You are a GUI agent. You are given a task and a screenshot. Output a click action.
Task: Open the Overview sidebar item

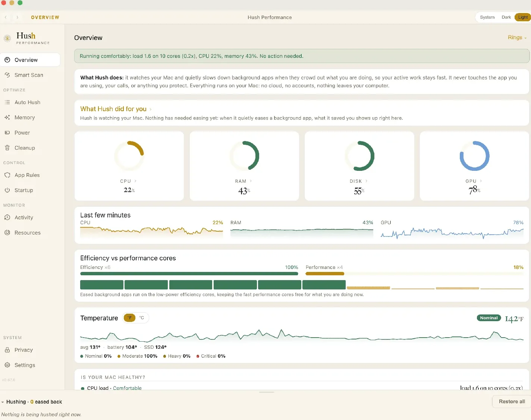click(x=30, y=60)
